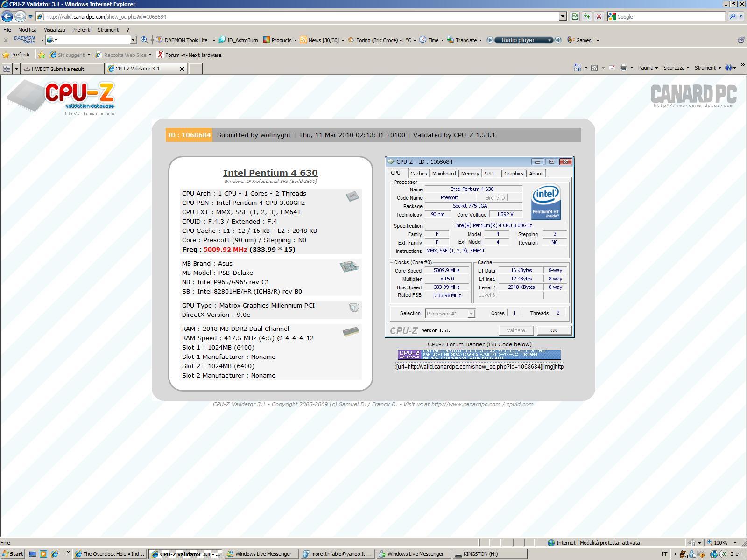
Task: Click the DAEMON toolbar search magnifier icon
Action: coord(144,40)
